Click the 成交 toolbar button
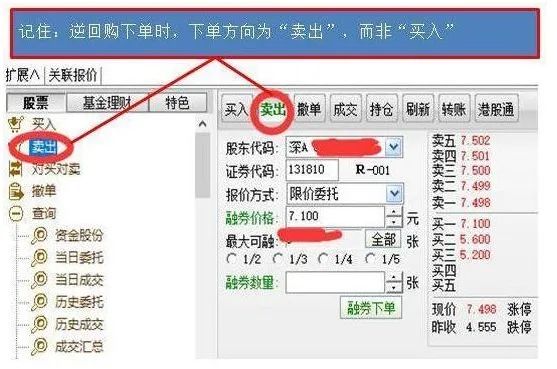The width and height of the screenshot is (557, 369). pos(345,109)
